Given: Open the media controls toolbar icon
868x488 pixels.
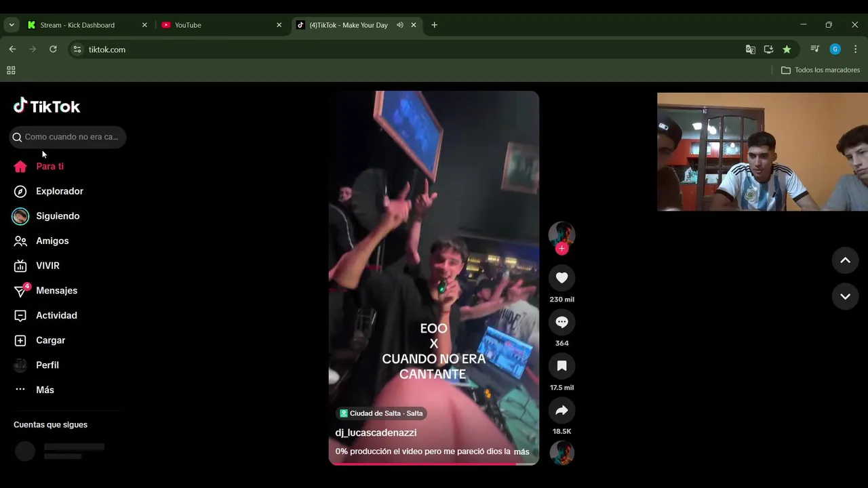Looking at the screenshot, I should tap(815, 49).
